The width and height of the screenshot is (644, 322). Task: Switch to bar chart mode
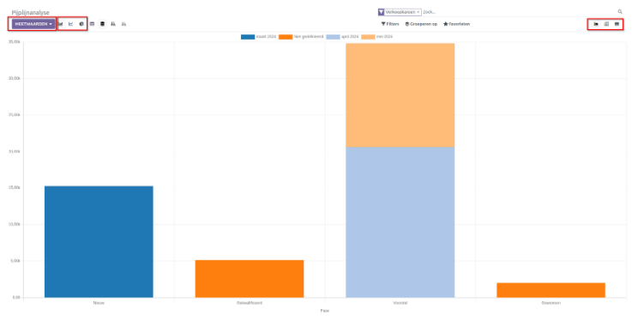[61, 24]
